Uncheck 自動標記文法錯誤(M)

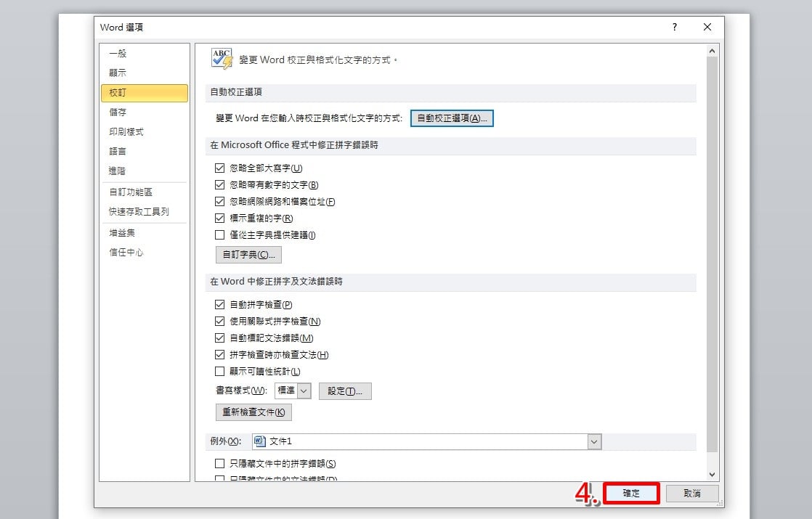coord(219,338)
